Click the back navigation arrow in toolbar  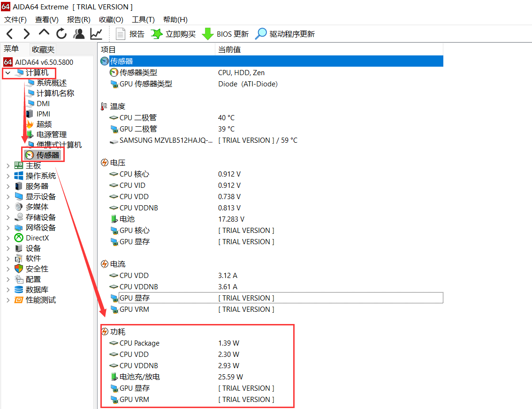click(10, 34)
